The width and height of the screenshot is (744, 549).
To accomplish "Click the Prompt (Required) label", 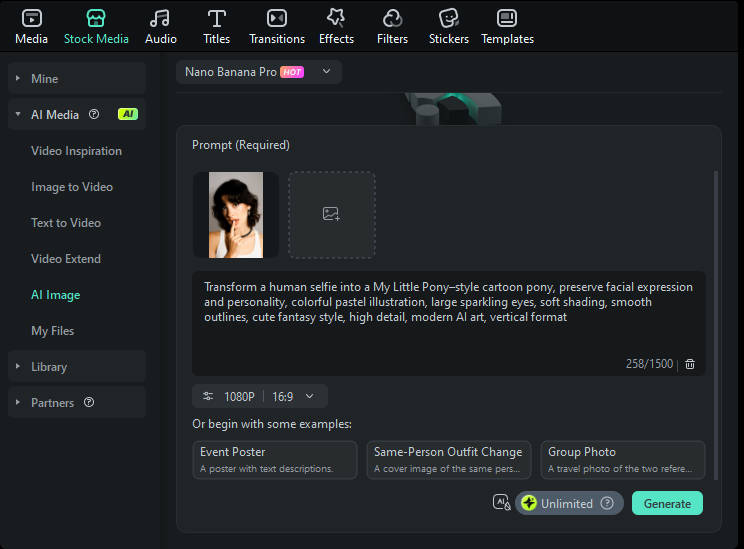I will click(x=241, y=145).
